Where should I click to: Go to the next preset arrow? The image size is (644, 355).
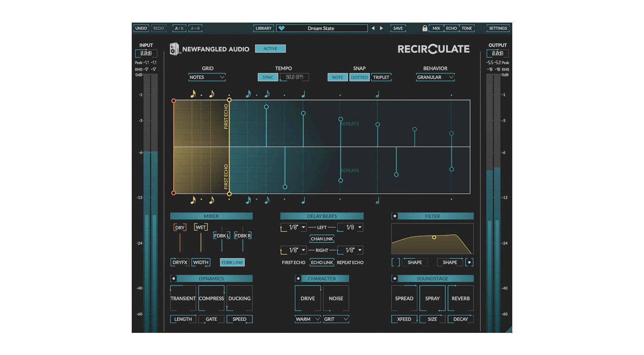click(x=381, y=28)
